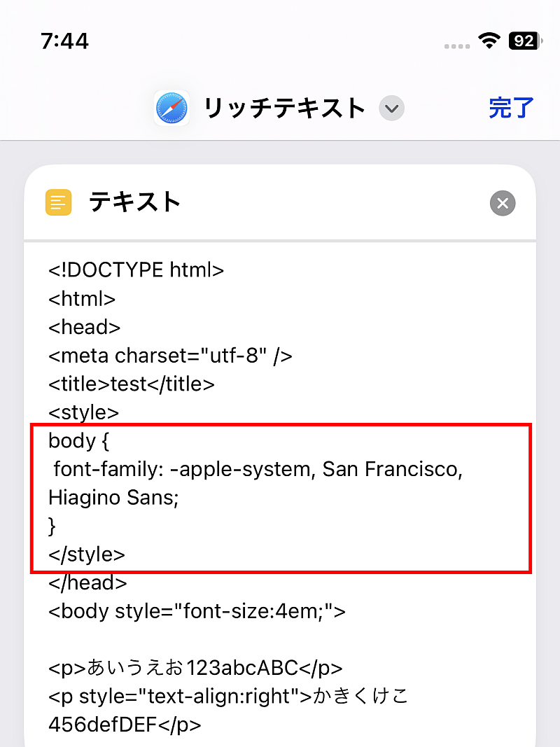The image size is (560, 747).
Task: Tap the opening <style> line
Action: coord(84,412)
